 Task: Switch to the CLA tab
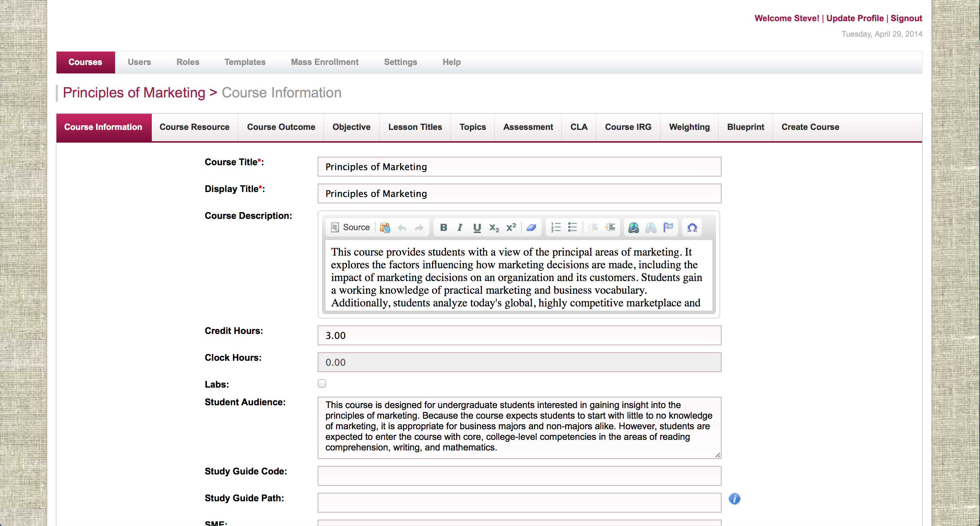(579, 127)
